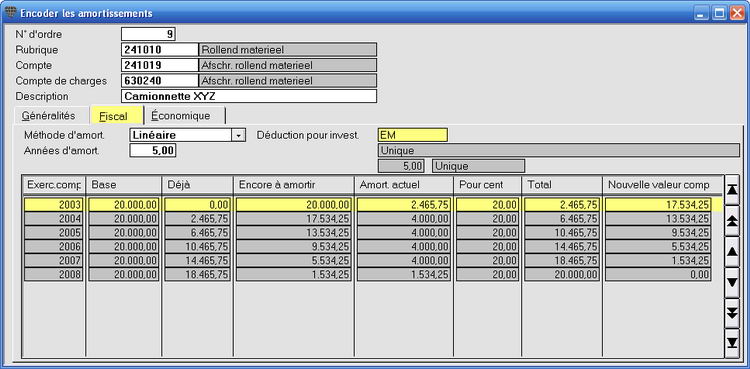Screen dimensions: 750x369
Task: Maximize the Encoder les amortissements window
Action: tap(719, 13)
